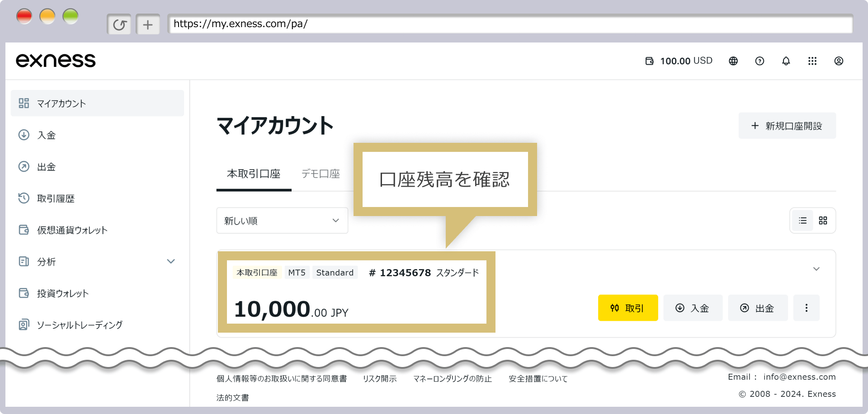Click the スタンダード account name label
The width and height of the screenshot is (868, 414).
pos(458,273)
